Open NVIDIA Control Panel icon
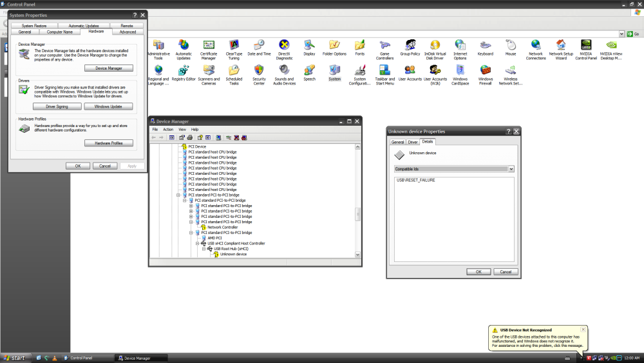 [x=585, y=45]
